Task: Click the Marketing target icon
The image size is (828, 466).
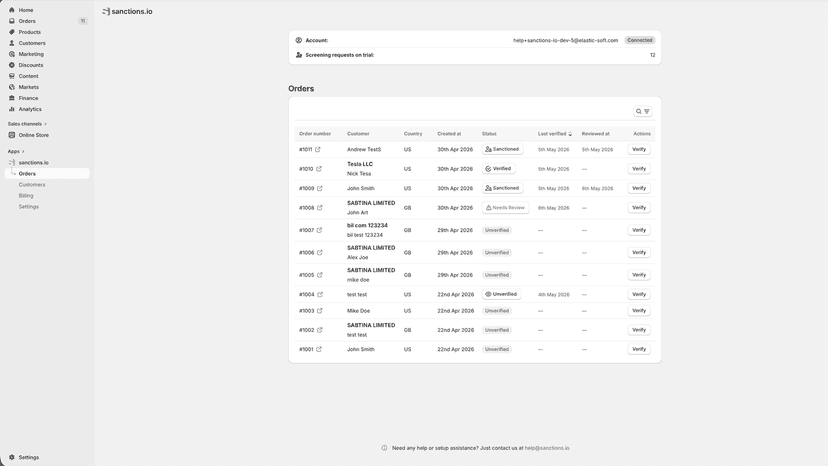Action: 12,54
